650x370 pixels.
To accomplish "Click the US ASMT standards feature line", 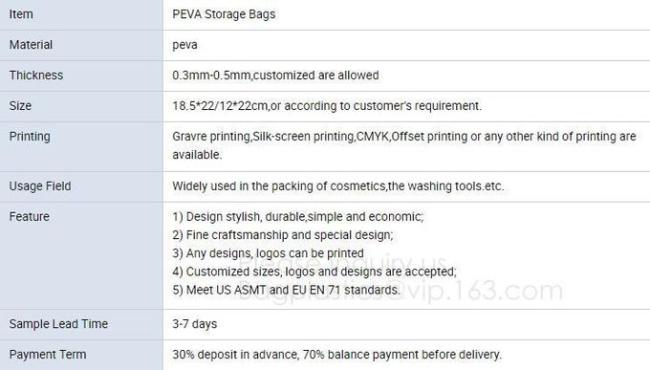I will (x=286, y=290).
